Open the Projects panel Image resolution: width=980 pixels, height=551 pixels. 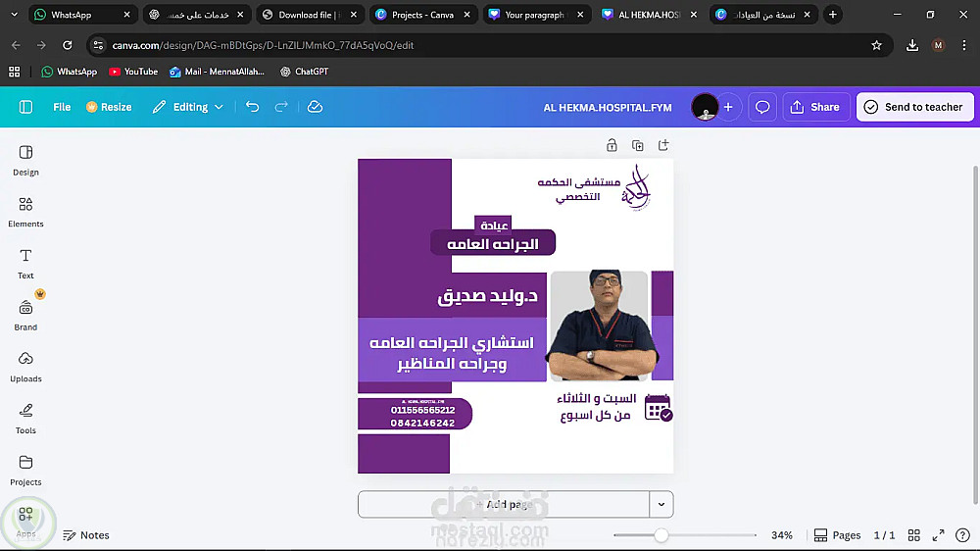click(x=25, y=471)
